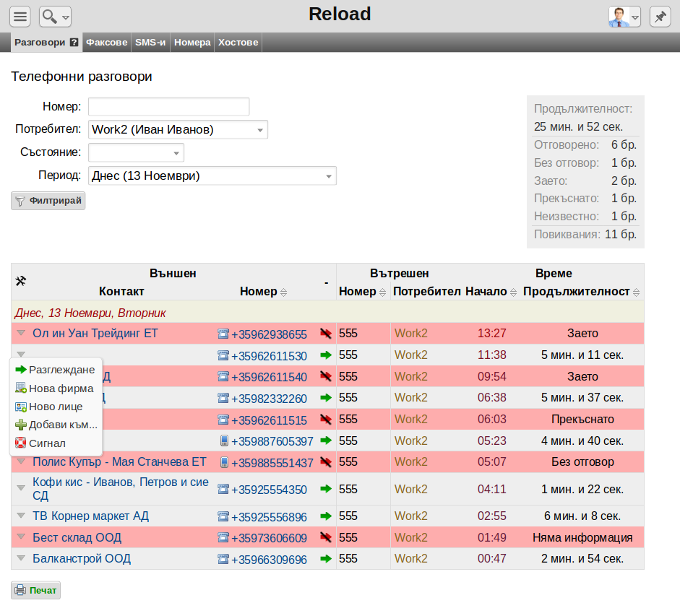Image resolution: width=680 pixels, height=616 pixels.
Task: Click green arrow icon in 02:55 row
Action: coord(326,516)
